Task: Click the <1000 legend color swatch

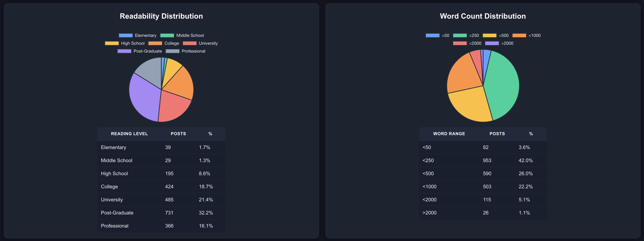Action: click(519, 35)
